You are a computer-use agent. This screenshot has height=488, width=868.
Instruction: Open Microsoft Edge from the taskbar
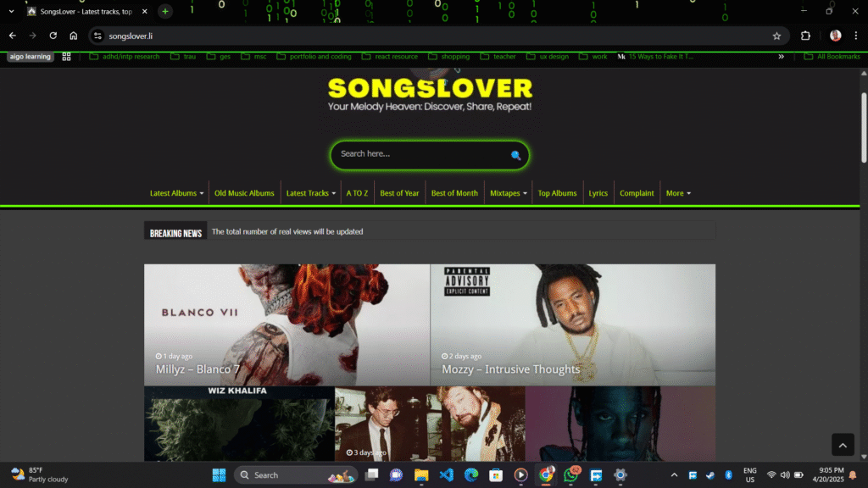pyautogui.click(x=471, y=474)
